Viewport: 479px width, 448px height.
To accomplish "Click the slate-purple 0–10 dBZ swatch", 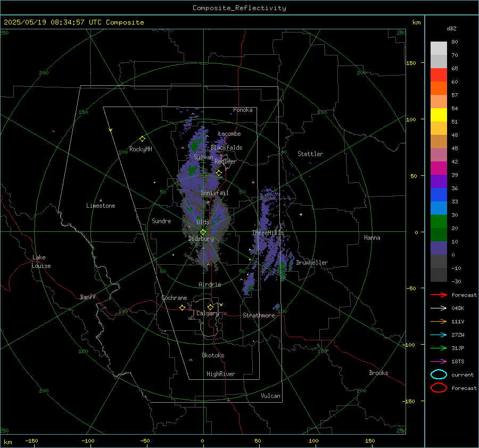I will click(439, 248).
